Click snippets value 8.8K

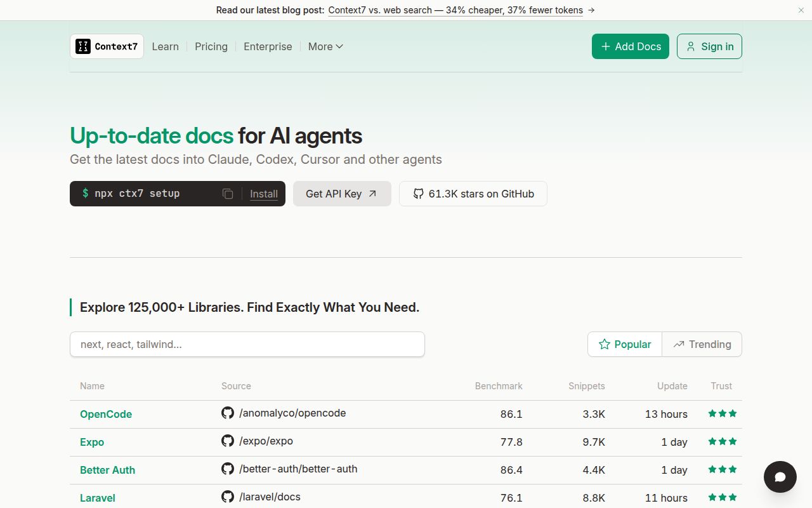pos(594,498)
